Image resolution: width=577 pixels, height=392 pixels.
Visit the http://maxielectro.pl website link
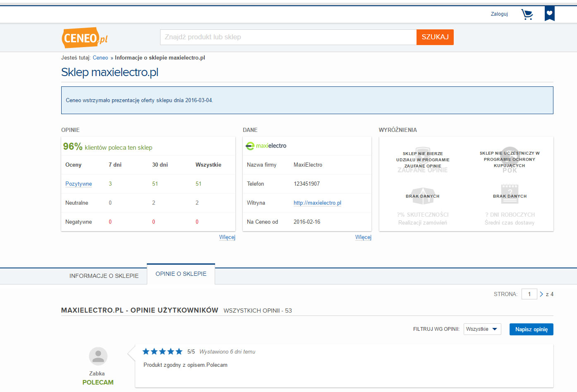[317, 203]
